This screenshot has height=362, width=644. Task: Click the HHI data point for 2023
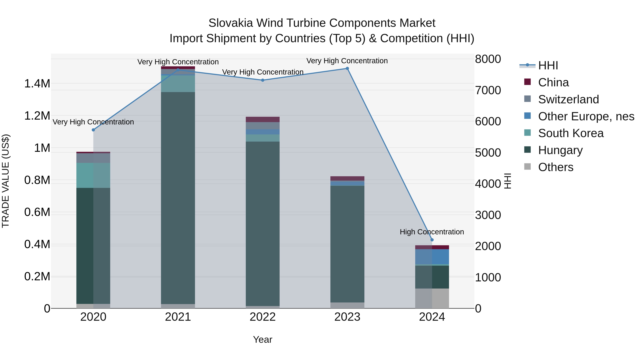tap(347, 68)
